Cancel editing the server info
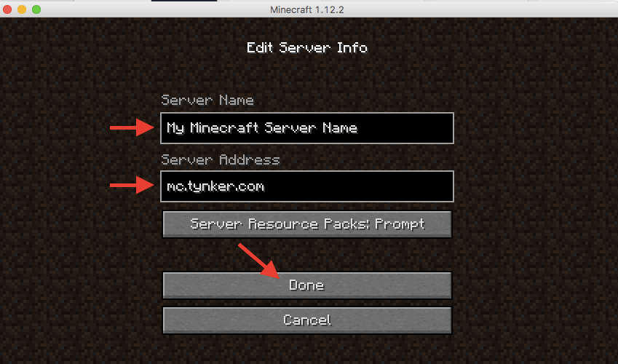618x364 pixels. tap(307, 320)
